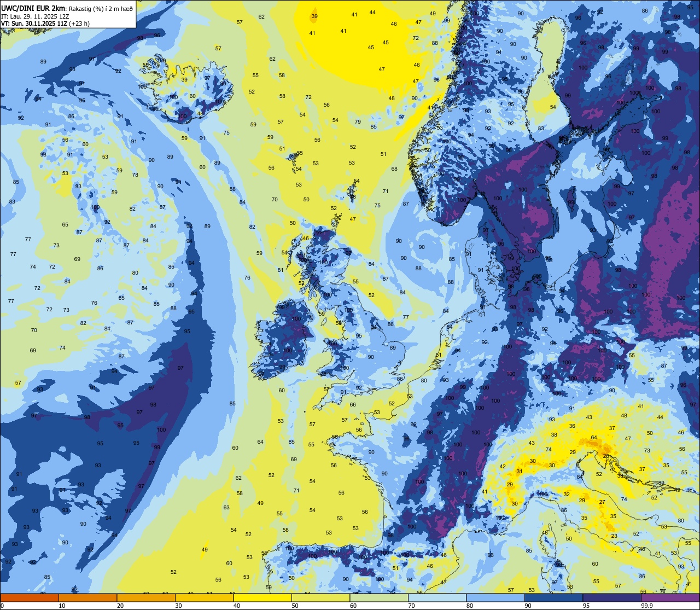This screenshot has width=700, height=610.
Task: Select the sky blue 80–90 legend band
Action: [495, 597]
